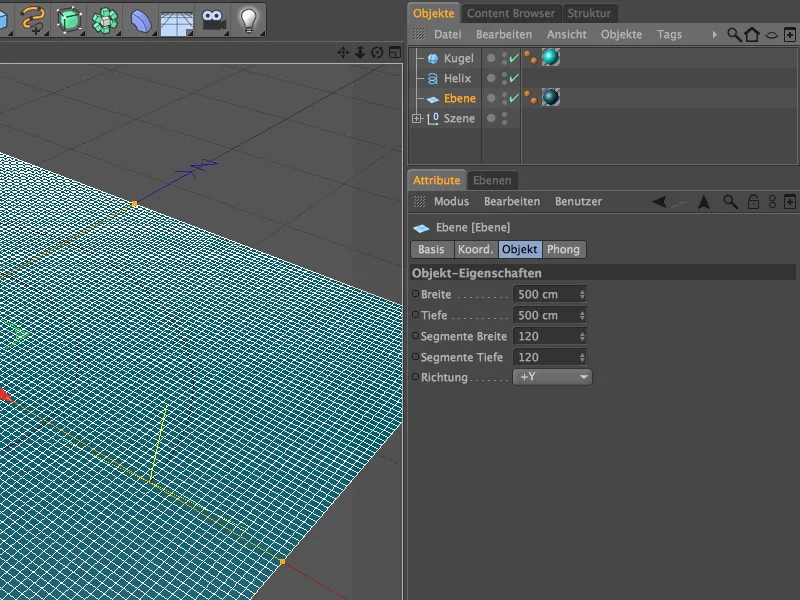Add a floor environment object
The width and height of the screenshot is (800, 600).
click(177, 21)
